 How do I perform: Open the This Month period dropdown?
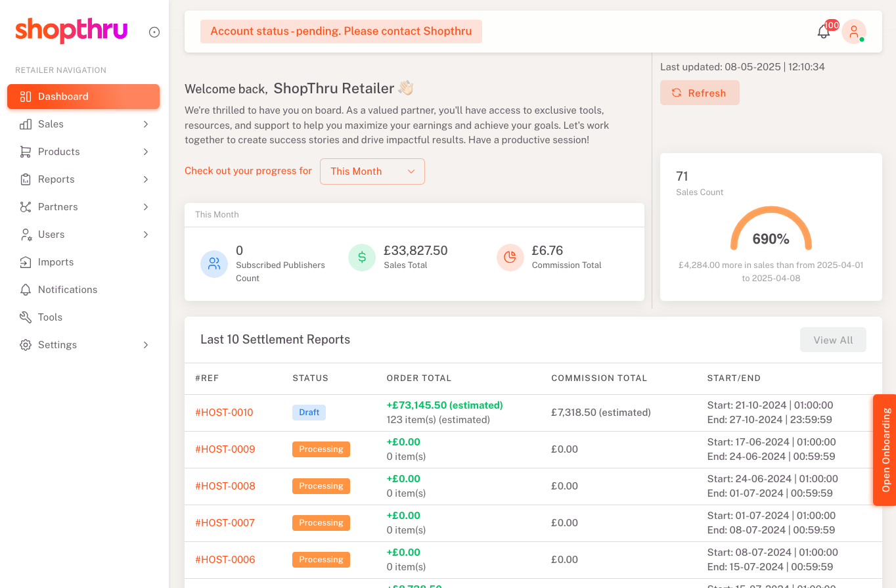372,171
